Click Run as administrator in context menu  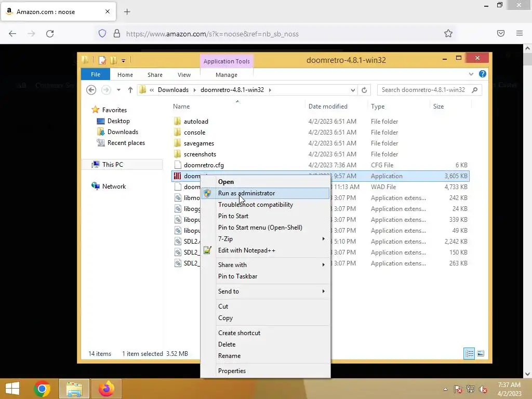265,193
